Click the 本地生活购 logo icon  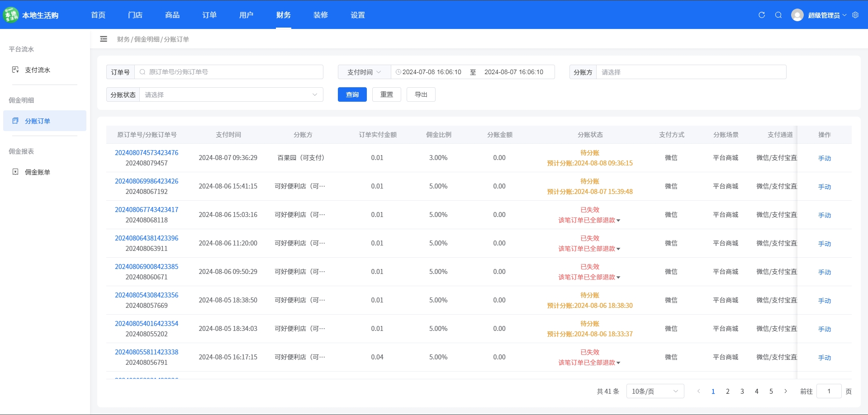[11, 15]
